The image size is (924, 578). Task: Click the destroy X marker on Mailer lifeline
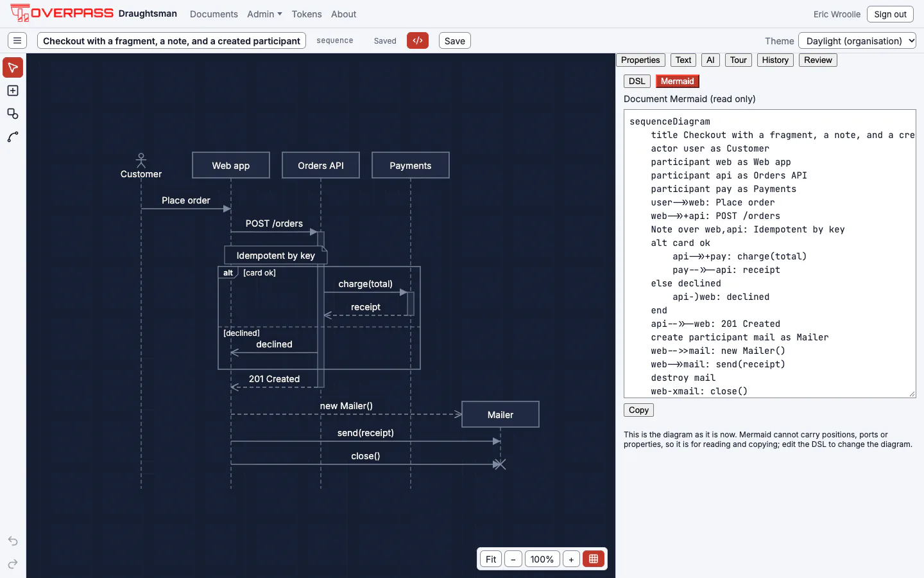point(501,464)
